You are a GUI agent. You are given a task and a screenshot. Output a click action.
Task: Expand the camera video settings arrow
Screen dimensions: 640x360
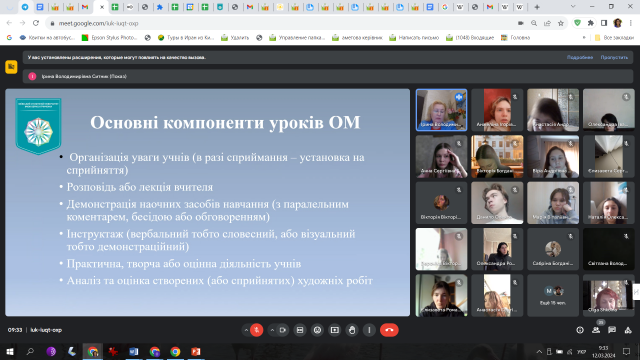(x=272, y=330)
